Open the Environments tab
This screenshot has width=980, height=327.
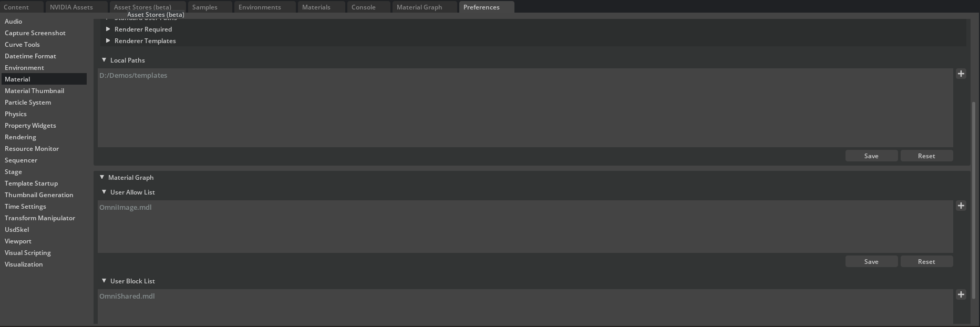click(x=265, y=7)
